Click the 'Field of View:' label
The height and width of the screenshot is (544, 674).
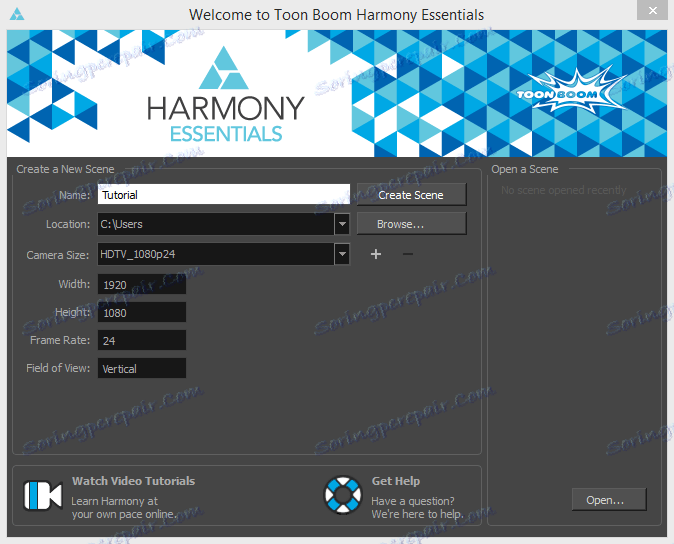(x=58, y=368)
